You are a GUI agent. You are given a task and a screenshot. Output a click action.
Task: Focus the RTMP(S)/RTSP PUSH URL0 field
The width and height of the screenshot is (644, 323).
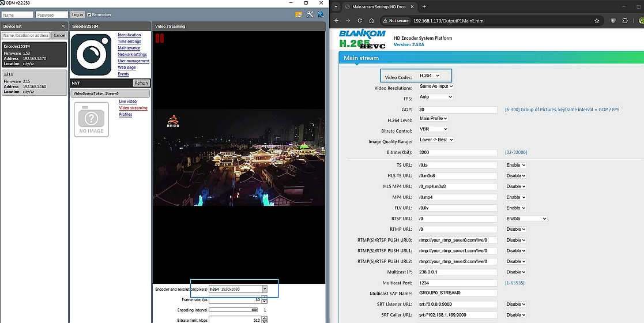click(458, 240)
